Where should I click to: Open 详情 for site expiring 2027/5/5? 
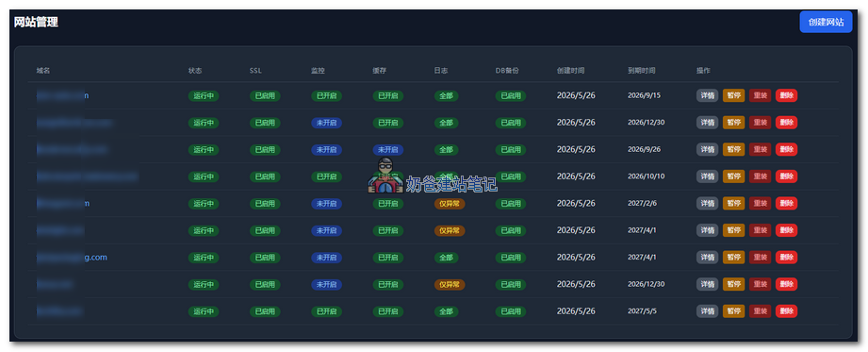[x=707, y=311]
